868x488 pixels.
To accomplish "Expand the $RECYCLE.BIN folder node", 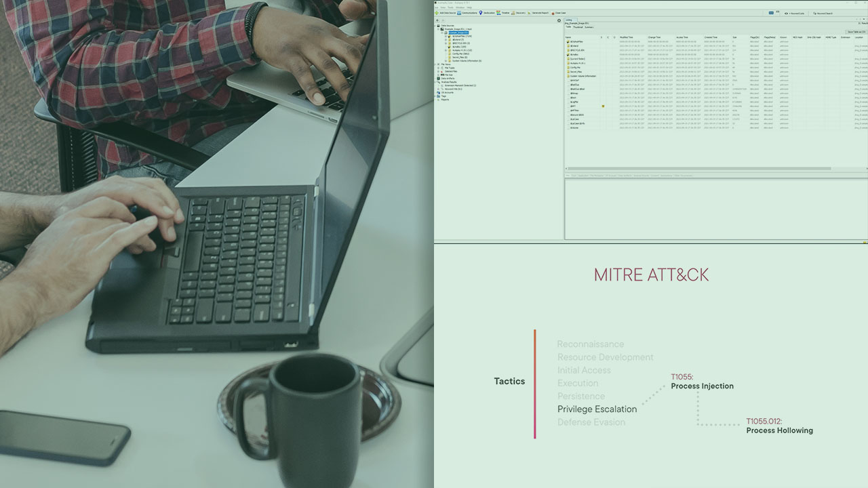I will coord(446,43).
